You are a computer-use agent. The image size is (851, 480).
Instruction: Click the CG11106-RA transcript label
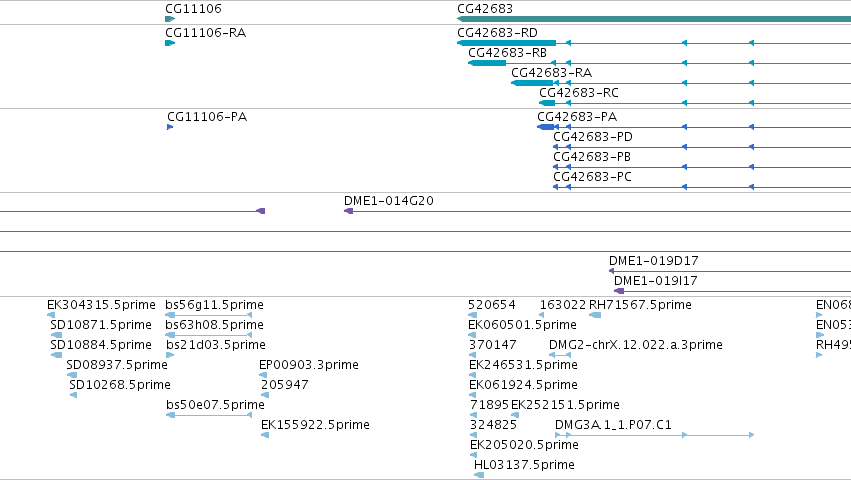pos(206,33)
